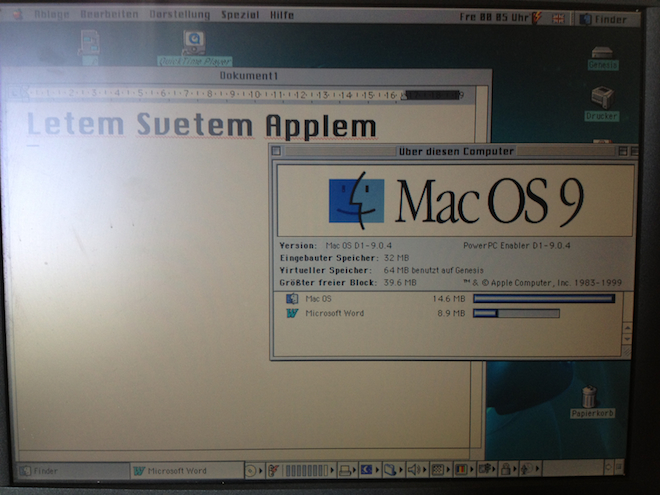Click the Finder face Mac OS 9 logo
660x495 pixels.
[x=356, y=200]
